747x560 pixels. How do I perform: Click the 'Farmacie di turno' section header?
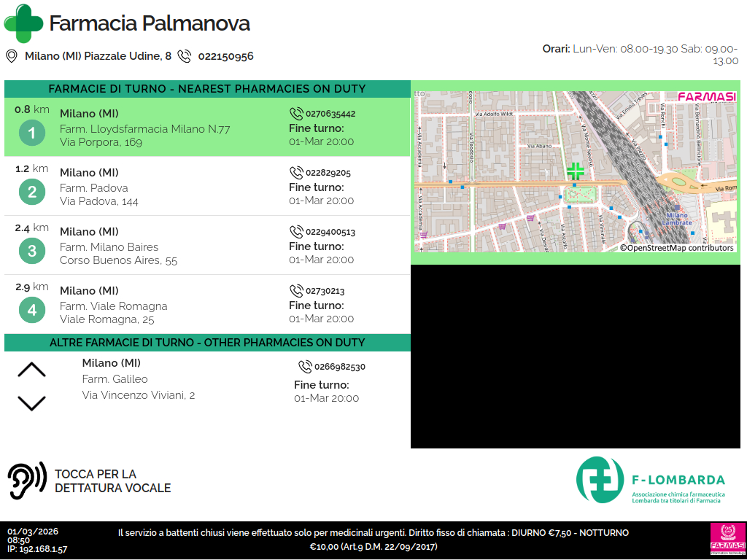[x=207, y=89]
